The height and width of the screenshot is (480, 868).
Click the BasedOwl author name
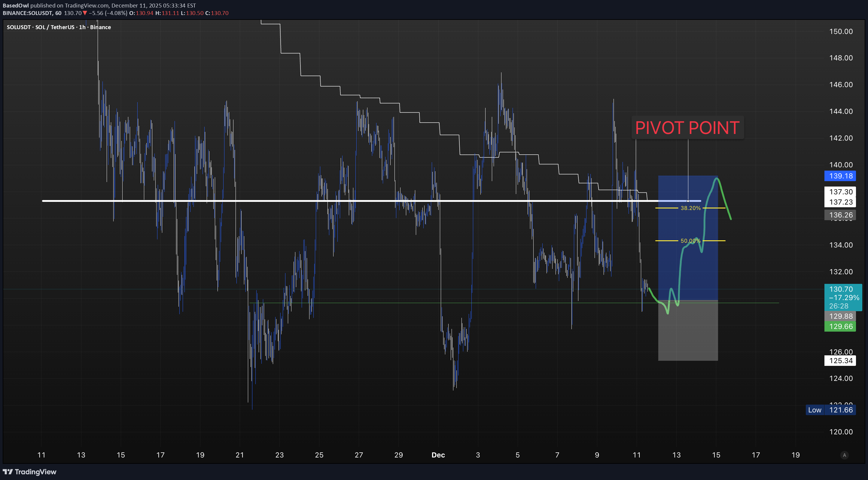pos(16,5)
